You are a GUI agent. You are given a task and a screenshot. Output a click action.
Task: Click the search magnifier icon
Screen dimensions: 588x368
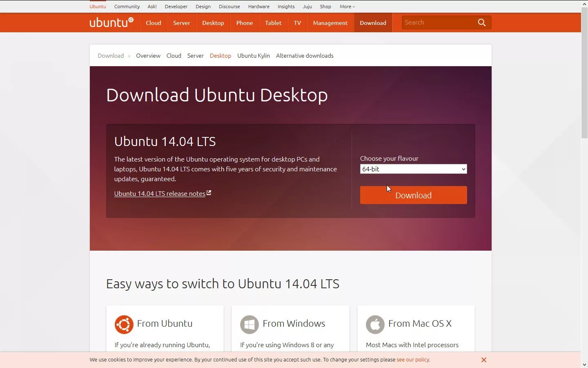482,22
